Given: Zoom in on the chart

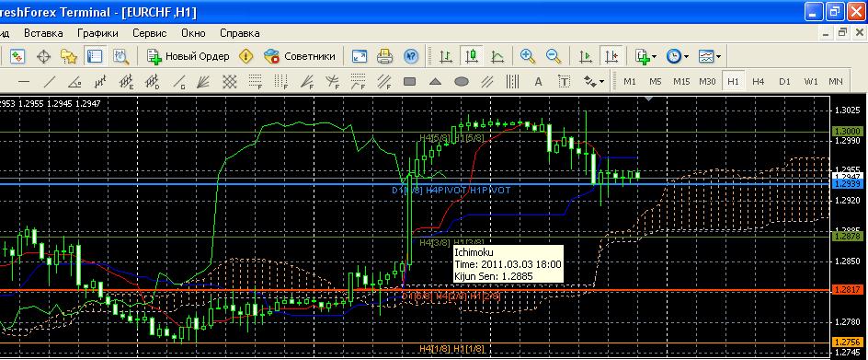Looking at the screenshot, I should [x=528, y=56].
